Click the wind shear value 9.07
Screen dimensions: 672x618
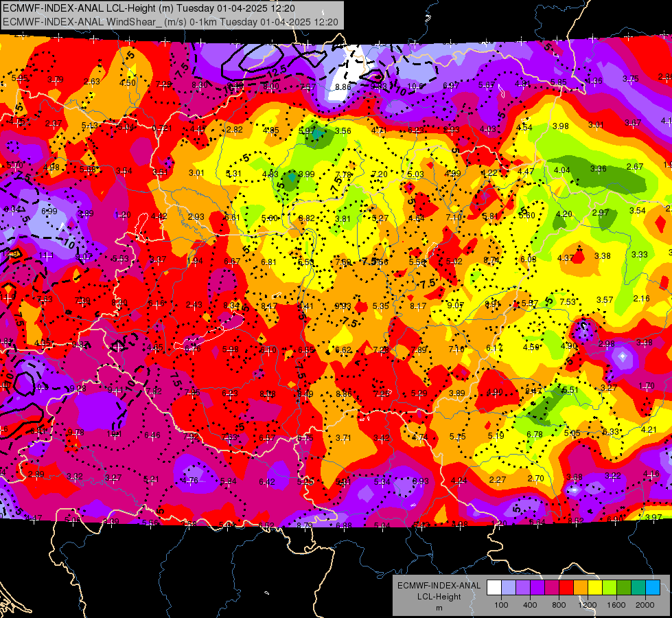click(x=456, y=306)
